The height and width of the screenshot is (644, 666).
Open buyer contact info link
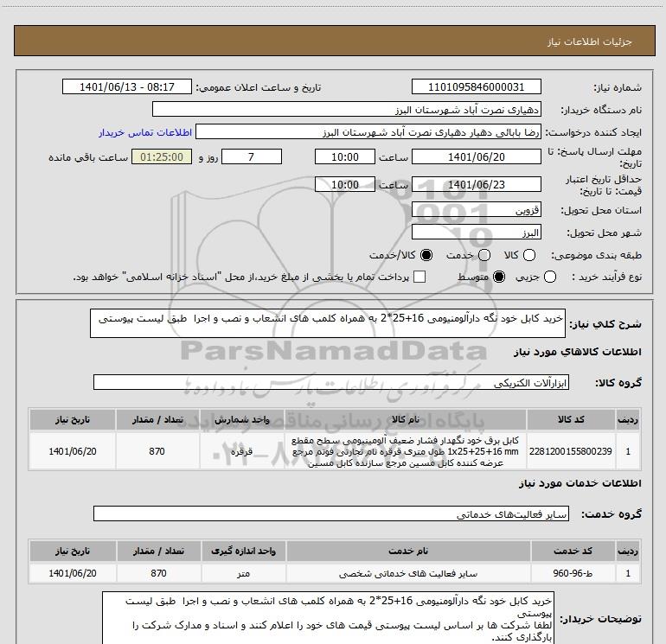click(145, 132)
